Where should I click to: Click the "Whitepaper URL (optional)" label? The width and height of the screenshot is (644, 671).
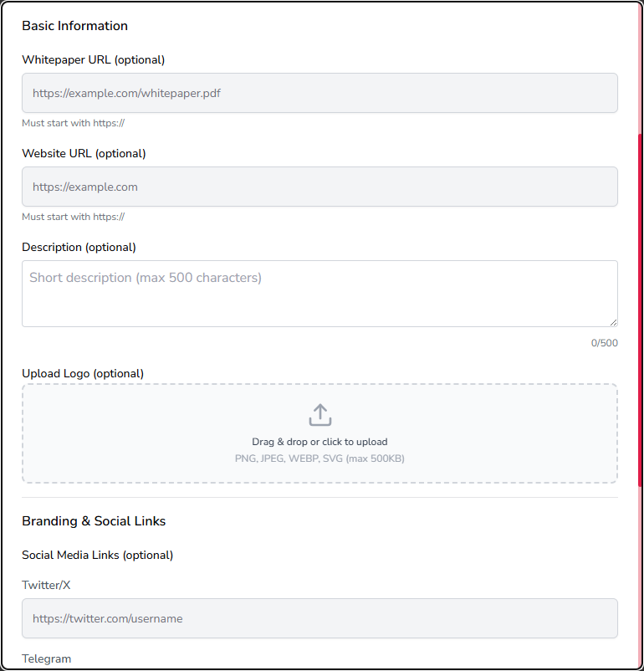[x=93, y=59]
